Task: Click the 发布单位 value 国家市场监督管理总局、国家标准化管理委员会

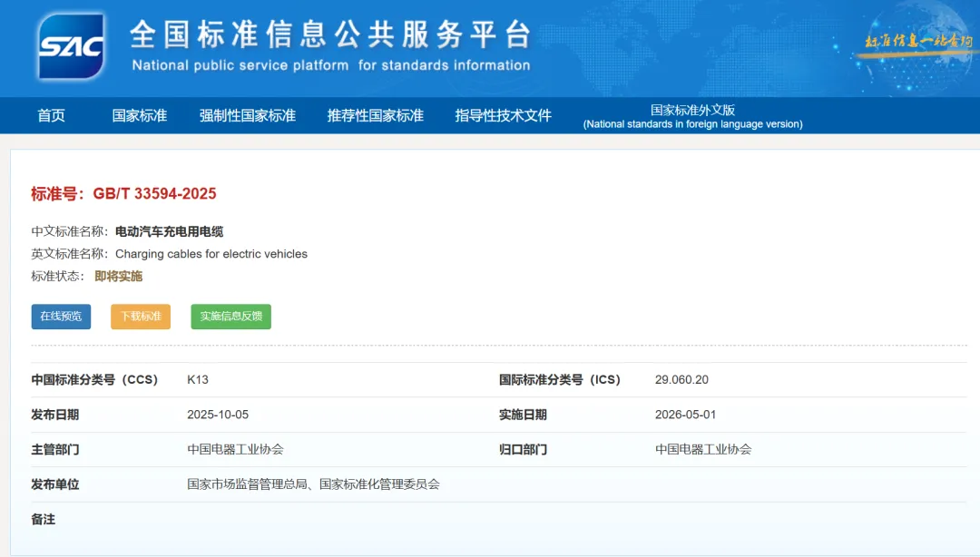Action: (x=313, y=484)
